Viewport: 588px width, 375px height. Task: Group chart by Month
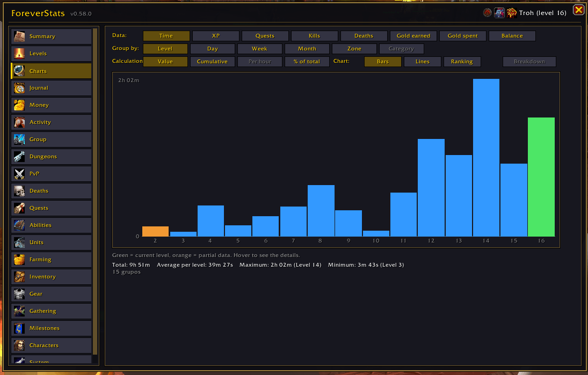[x=307, y=49]
